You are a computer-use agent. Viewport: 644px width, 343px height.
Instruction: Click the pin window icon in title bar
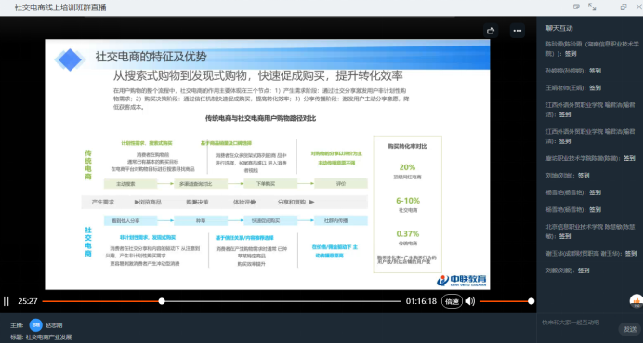click(577, 7)
